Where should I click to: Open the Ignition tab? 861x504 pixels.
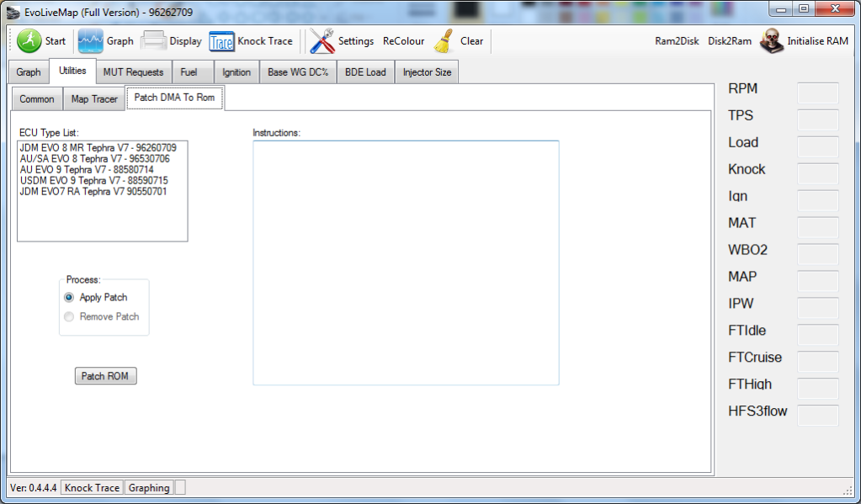point(237,72)
